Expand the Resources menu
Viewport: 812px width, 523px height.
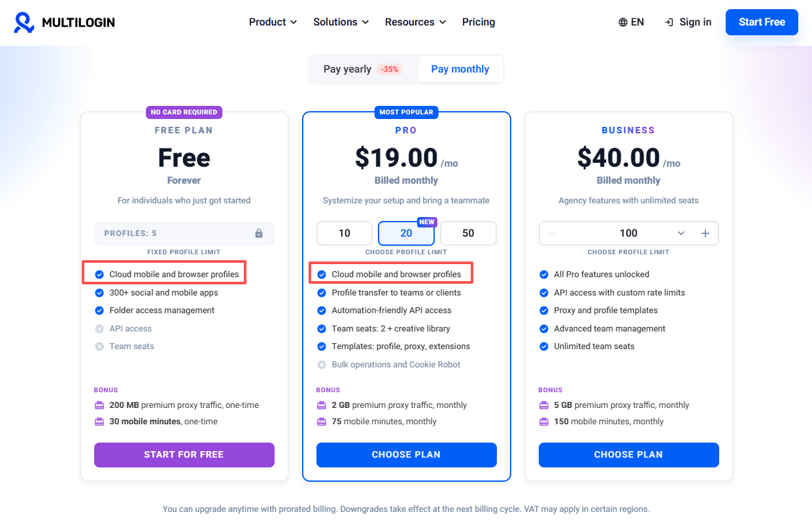click(416, 22)
